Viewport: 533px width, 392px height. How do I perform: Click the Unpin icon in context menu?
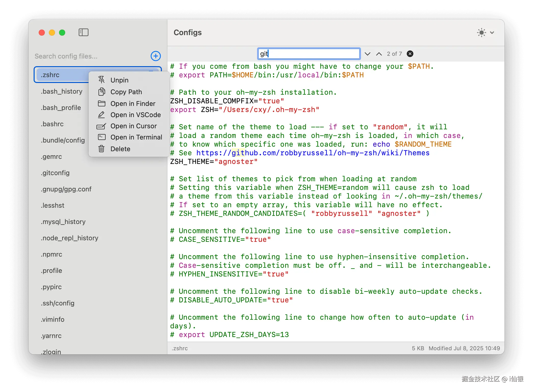(102, 80)
